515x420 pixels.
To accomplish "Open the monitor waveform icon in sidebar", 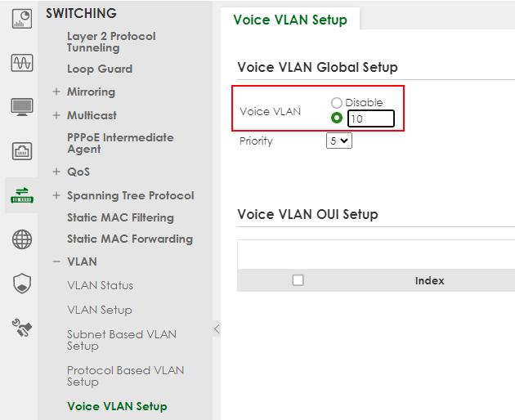I will [x=22, y=63].
